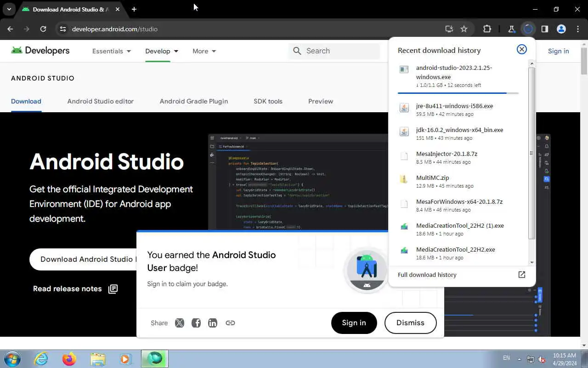Open Windows Explorer folder in taskbar
Image resolution: width=588 pixels, height=368 pixels.
(97, 359)
